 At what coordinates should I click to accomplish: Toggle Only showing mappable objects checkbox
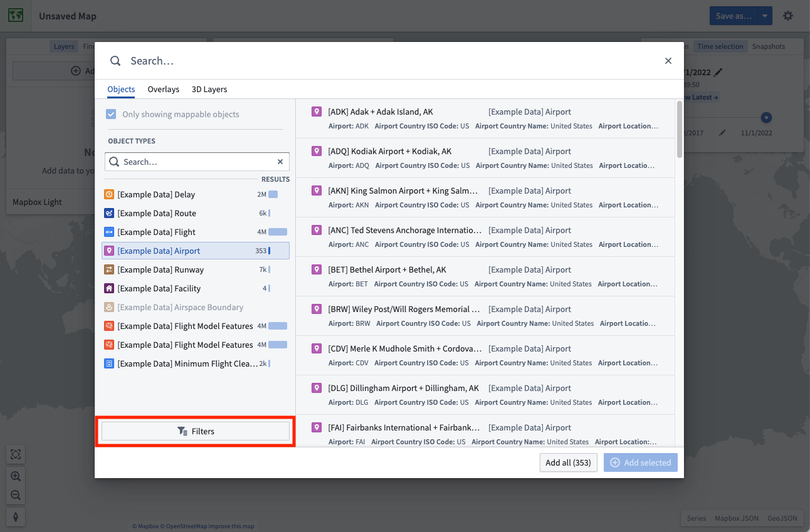(x=111, y=114)
